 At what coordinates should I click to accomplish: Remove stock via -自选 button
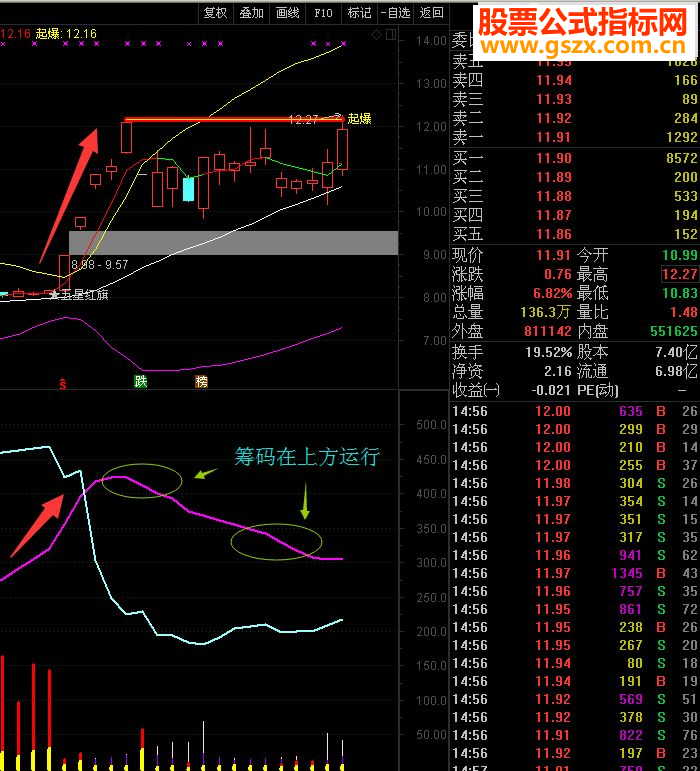point(395,13)
